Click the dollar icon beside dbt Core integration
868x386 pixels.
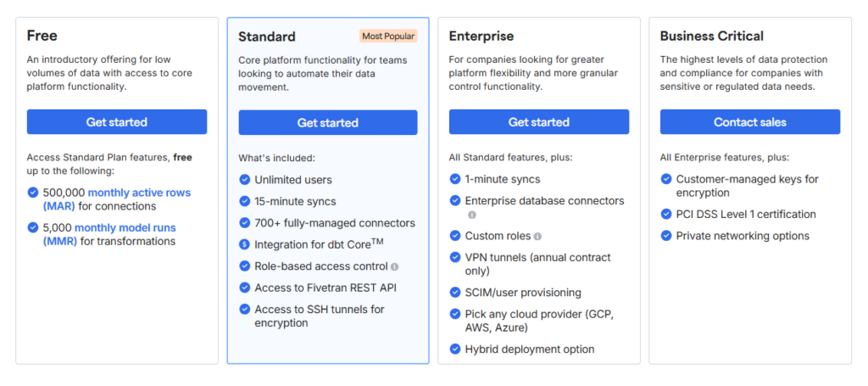pyautogui.click(x=245, y=244)
